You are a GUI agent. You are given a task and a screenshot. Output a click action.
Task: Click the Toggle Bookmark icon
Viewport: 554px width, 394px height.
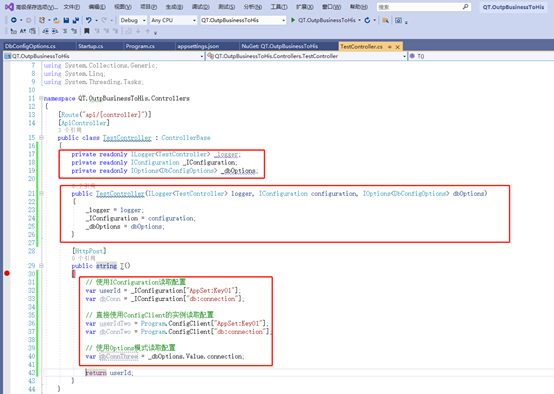(87, 31)
